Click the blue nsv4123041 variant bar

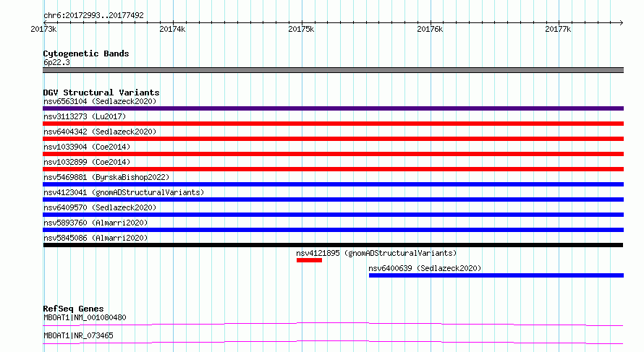[333, 199]
